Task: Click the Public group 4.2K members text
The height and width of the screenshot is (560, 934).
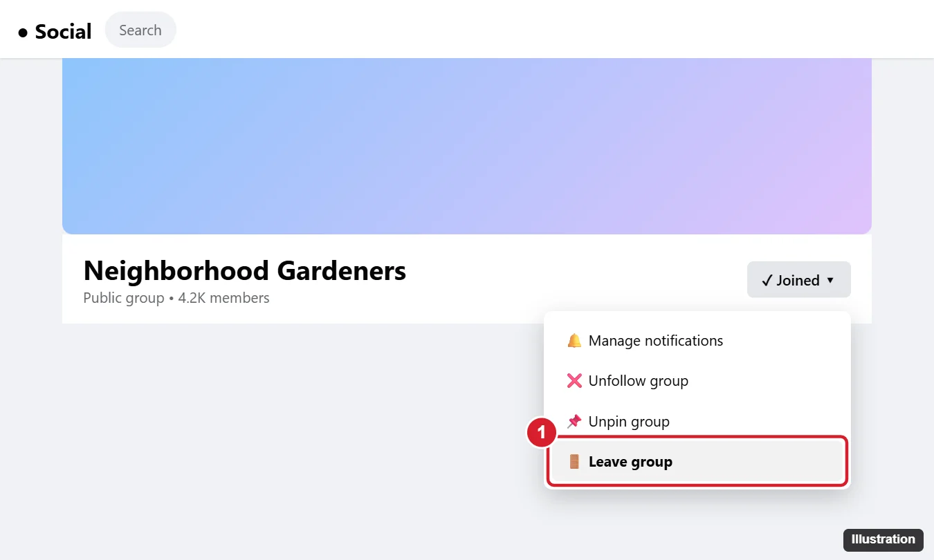Action: click(176, 298)
